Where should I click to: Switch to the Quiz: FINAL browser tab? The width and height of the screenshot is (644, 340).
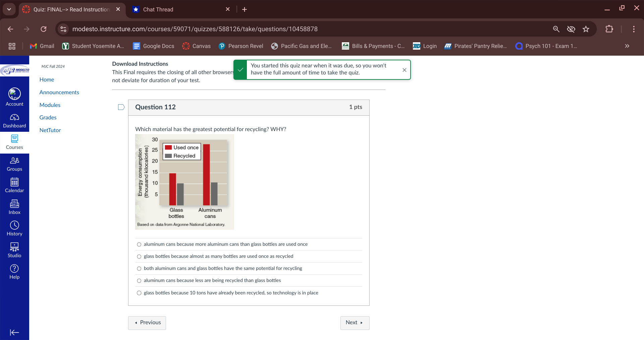pos(71,9)
